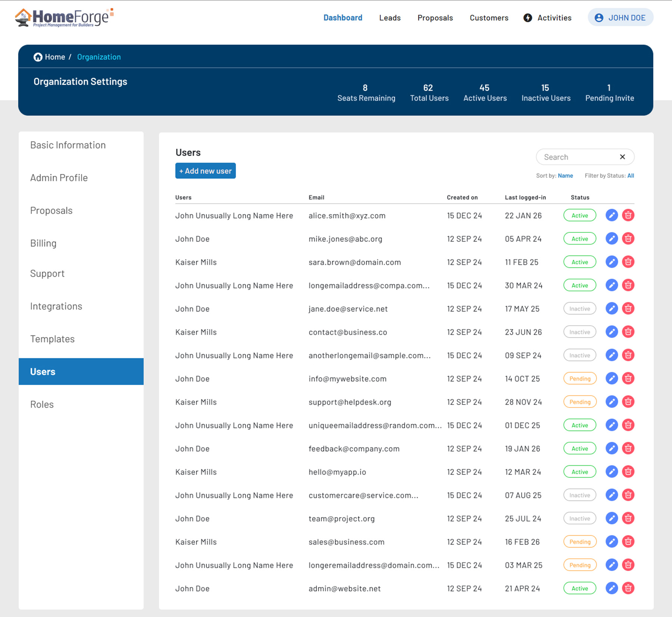The image size is (672, 617).
Task: Open the Sort by Name dropdown
Action: click(x=565, y=176)
